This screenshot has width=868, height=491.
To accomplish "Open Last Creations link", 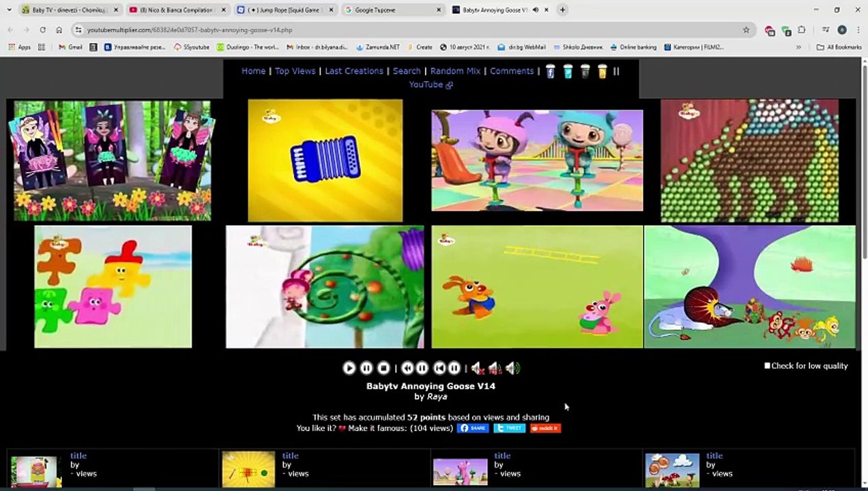I will [x=354, y=71].
